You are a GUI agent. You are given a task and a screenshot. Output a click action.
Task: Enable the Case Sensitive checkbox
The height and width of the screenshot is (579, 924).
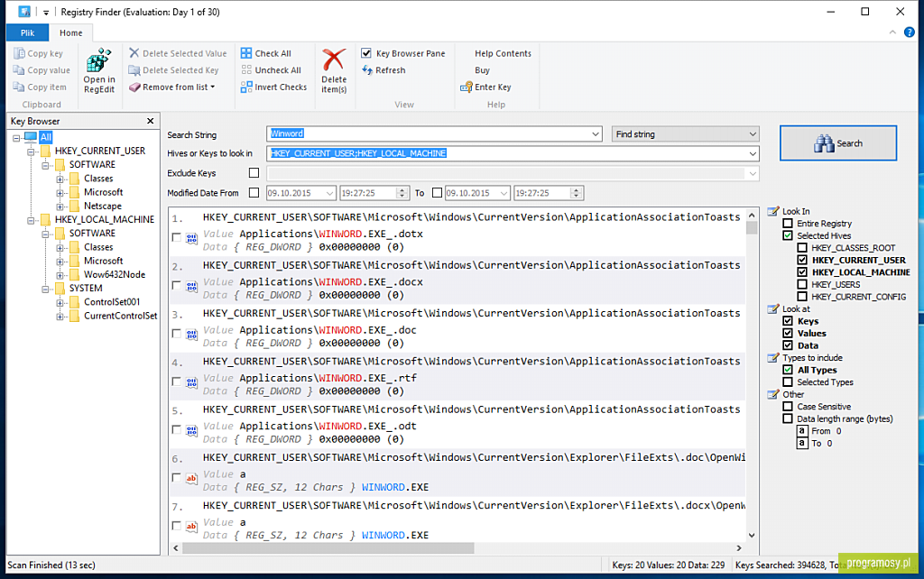[x=787, y=407]
